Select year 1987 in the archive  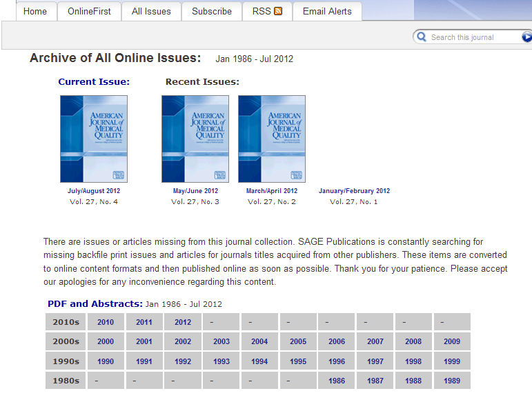[x=375, y=381]
